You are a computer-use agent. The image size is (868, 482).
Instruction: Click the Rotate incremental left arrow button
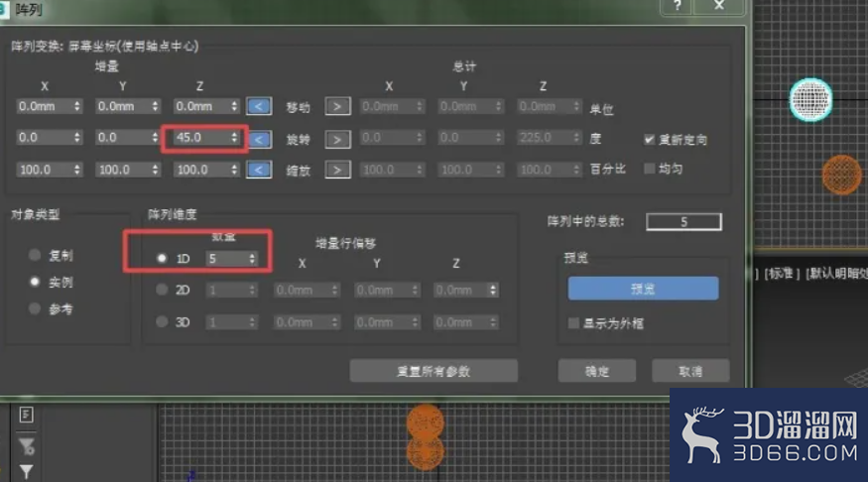259,139
